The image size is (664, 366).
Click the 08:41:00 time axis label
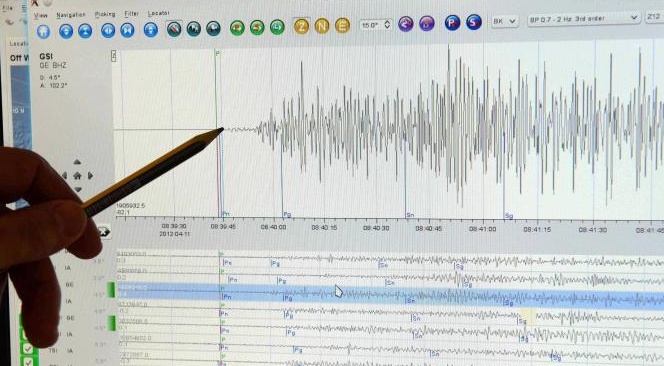coord(482,229)
